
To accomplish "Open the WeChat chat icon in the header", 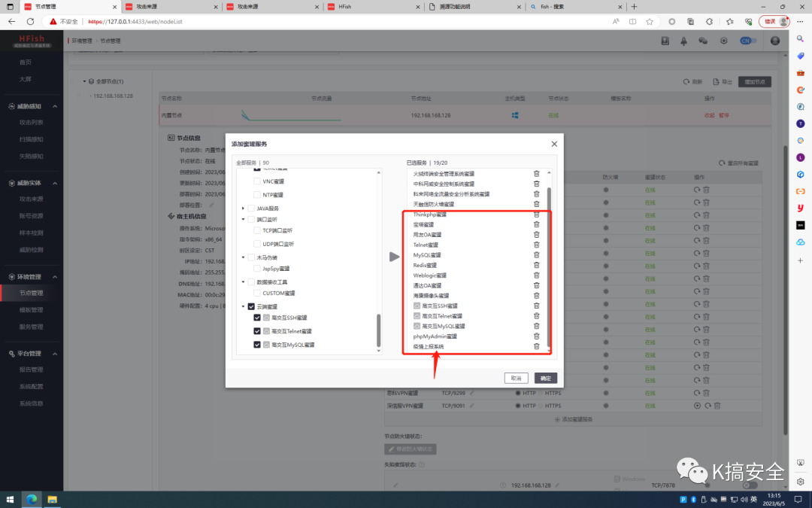I will [x=703, y=41].
